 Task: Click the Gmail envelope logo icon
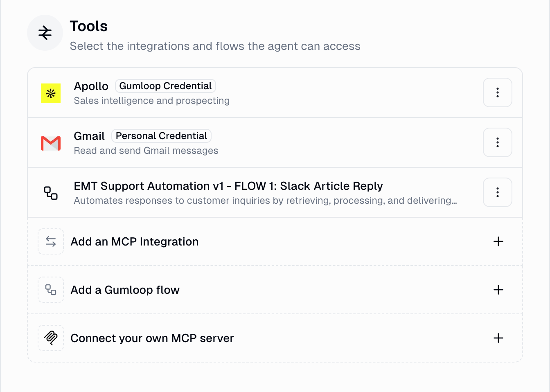(x=51, y=143)
